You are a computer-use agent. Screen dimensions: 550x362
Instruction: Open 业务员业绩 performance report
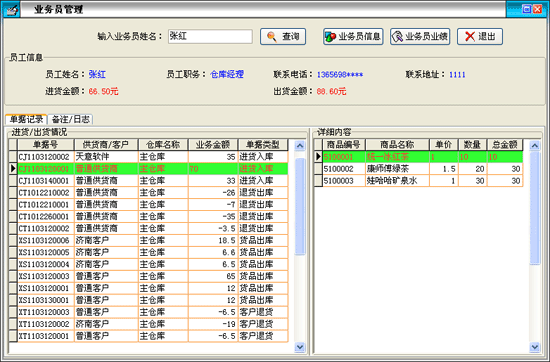420,36
